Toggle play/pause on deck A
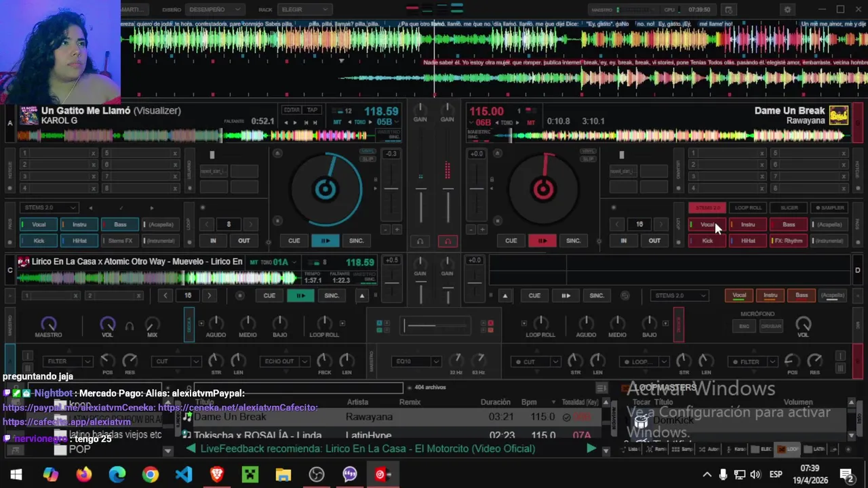The image size is (868, 488). coord(325,241)
